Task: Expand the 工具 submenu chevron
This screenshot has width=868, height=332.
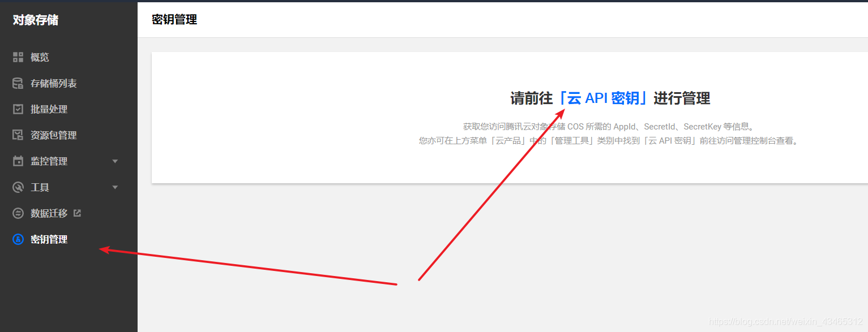Action: pyautogui.click(x=115, y=187)
